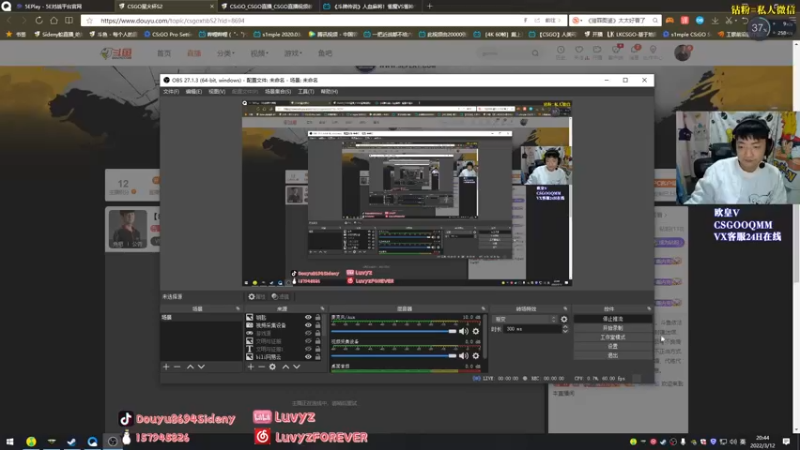Open OBS icon in Windows taskbar

pyautogui.click(x=112, y=441)
